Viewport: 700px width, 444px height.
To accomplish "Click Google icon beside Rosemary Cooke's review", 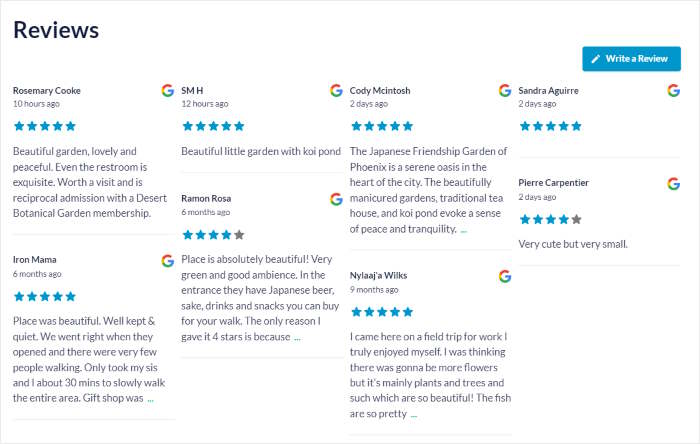I will pyautogui.click(x=168, y=90).
